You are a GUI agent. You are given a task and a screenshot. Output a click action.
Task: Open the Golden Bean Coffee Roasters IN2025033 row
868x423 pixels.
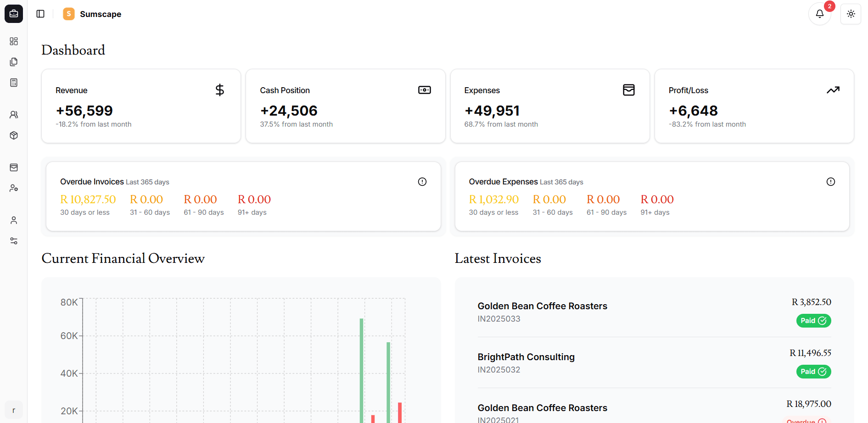tap(654, 312)
